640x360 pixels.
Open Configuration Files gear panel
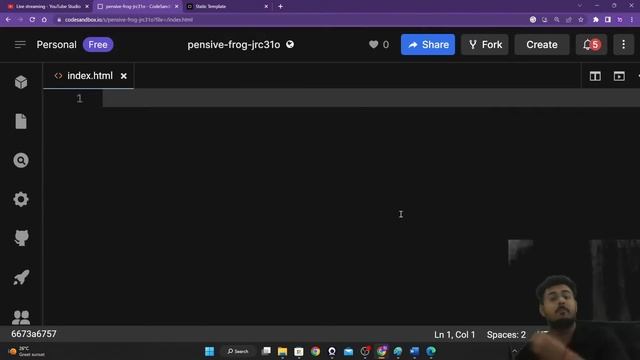point(21,199)
